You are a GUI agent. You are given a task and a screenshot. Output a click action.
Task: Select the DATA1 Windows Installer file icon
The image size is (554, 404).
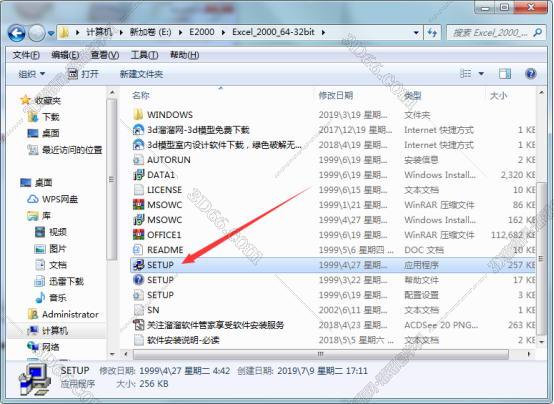138,175
